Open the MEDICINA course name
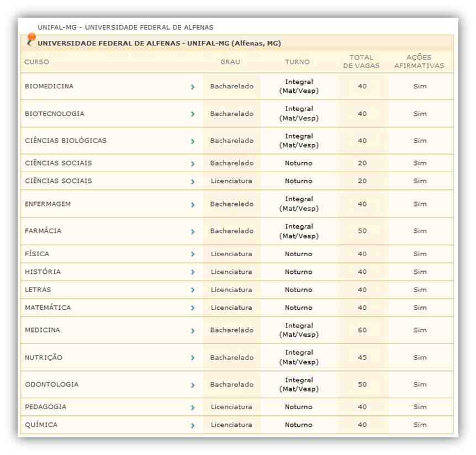The width and height of the screenshot is (476, 455). tap(43, 330)
